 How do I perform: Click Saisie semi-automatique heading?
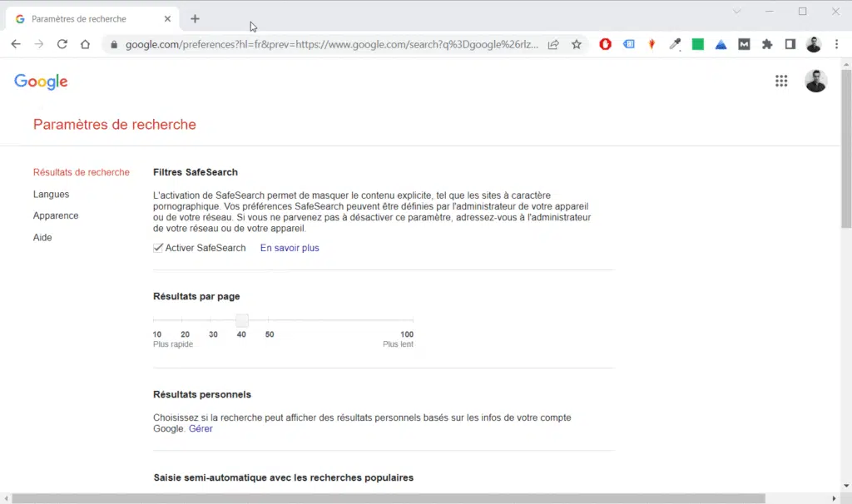click(284, 478)
